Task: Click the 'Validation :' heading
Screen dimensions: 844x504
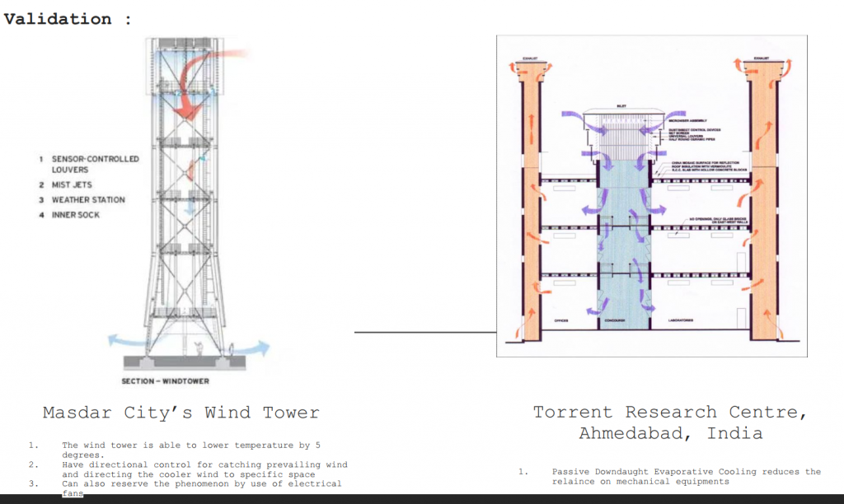Action: click(68, 19)
